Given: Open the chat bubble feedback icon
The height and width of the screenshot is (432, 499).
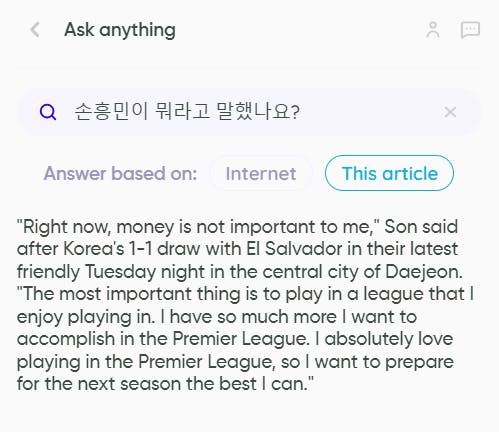Looking at the screenshot, I should pyautogui.click(x=470, y=30).
